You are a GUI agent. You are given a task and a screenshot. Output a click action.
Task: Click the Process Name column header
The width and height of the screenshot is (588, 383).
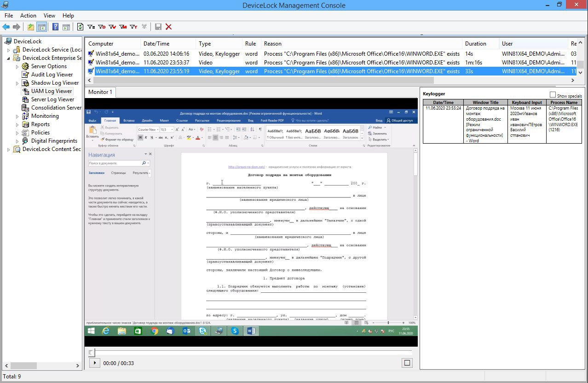coord(564,102)
